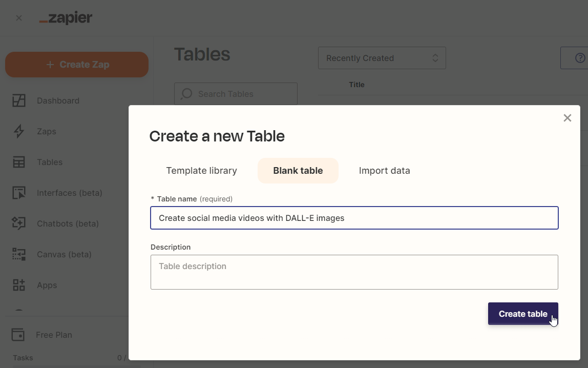Click the Chatbots (beta) icon

point(19,223)
